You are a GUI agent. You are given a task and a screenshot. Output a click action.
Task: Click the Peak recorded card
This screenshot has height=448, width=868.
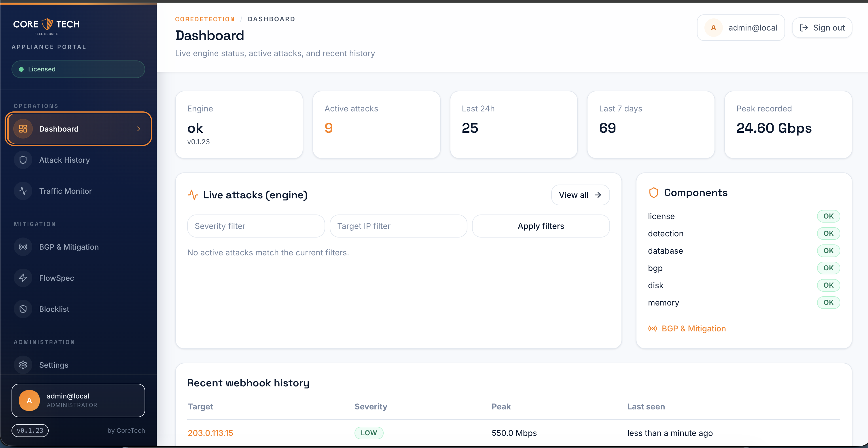click(x=788, y=125)
